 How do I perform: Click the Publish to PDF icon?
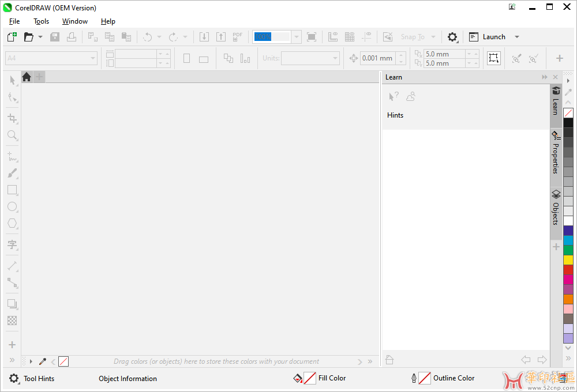(x=237, y=37)
